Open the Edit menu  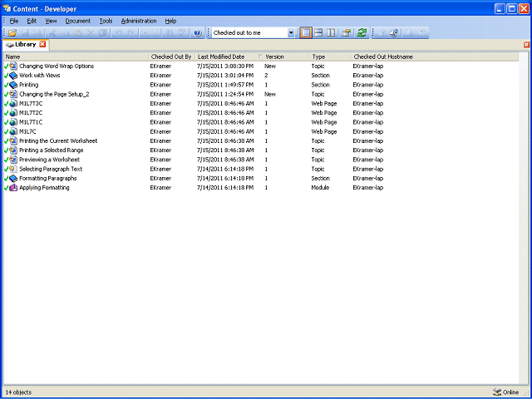coord(32,21)
